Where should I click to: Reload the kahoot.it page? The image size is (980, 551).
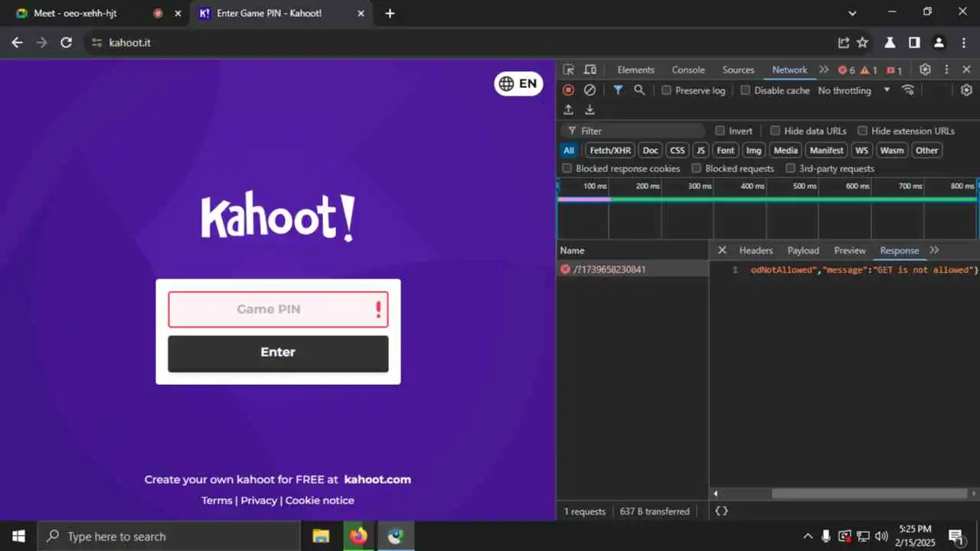point(66,43)
